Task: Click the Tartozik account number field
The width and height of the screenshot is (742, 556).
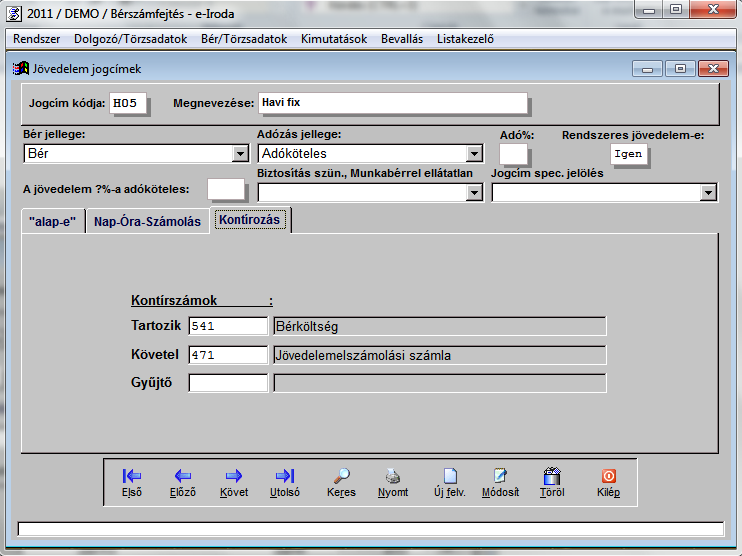Action: click(228, 326)
